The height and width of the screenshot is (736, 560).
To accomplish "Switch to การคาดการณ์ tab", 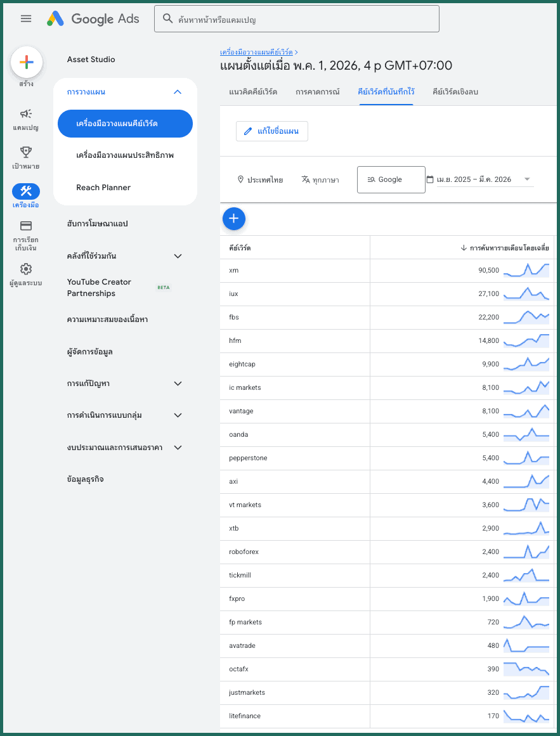I will [317, 91].
